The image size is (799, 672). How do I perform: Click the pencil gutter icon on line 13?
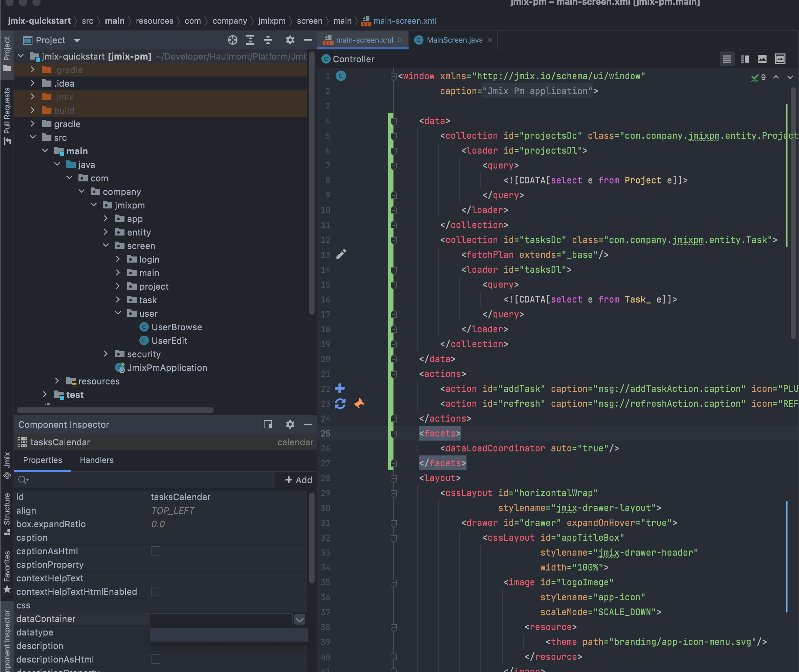click(x=342, y=254)
